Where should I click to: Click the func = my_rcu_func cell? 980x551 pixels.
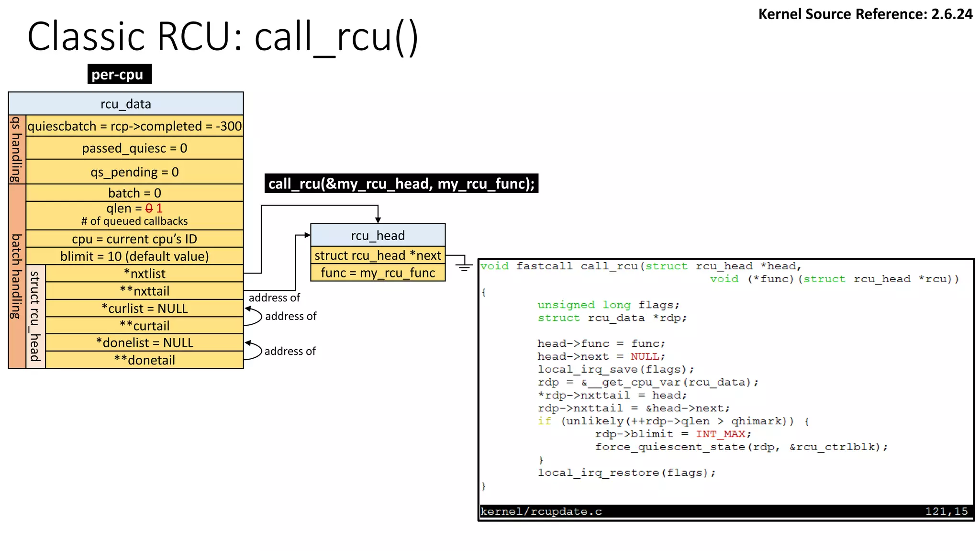coord(378,273)
